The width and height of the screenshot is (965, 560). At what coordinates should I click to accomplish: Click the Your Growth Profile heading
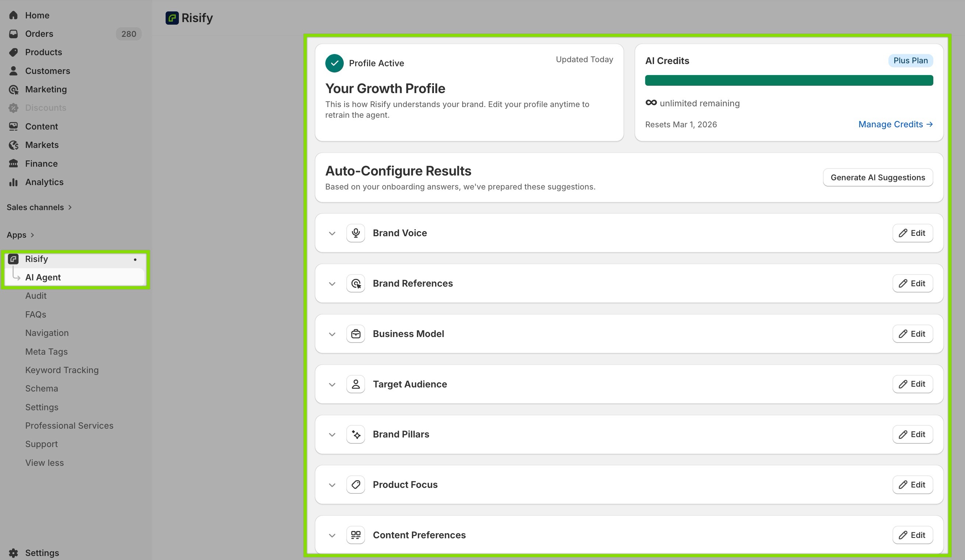(385, 88)
